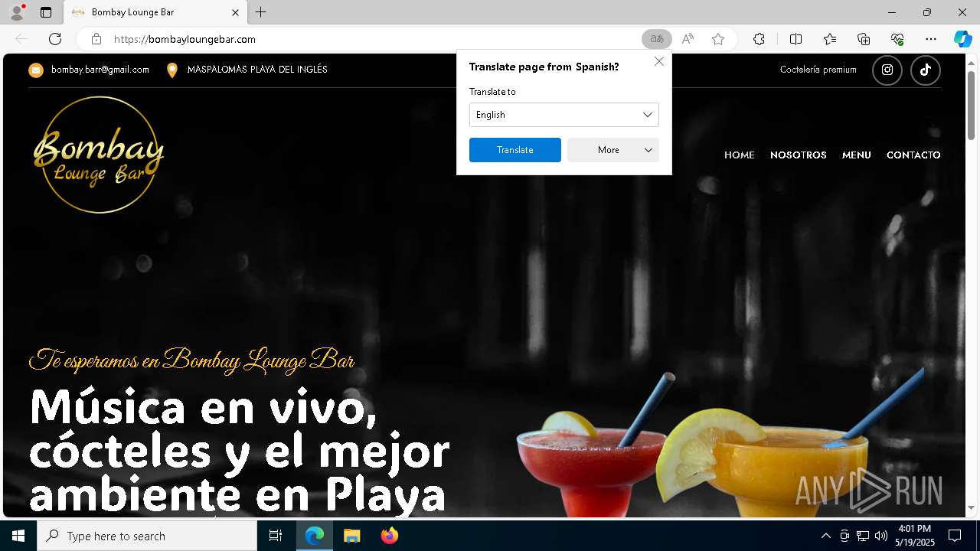Open the MENU navigation item
The image size is (980, 551).
[x=857, y=155]
